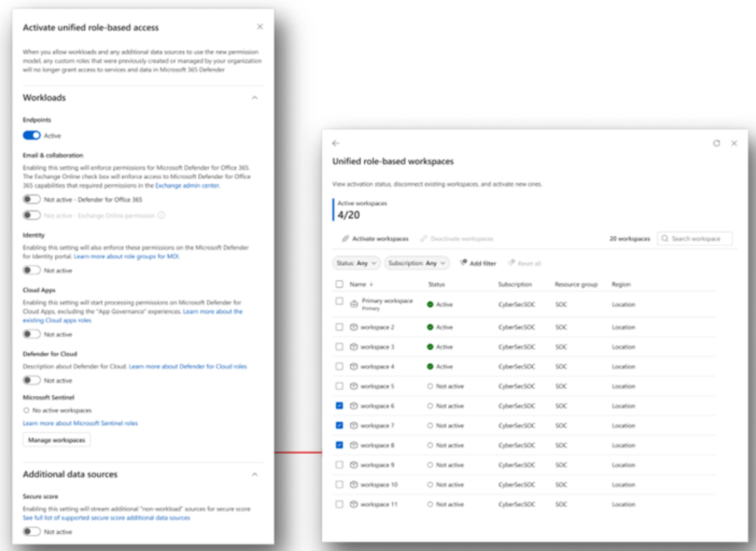Refresh the Unified role-based workspaces panel
The image size is (756, 551).
[716, 143]
